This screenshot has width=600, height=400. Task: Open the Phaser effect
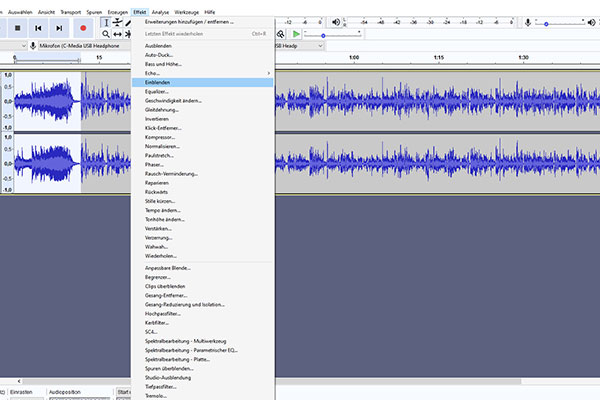(202, 165)
